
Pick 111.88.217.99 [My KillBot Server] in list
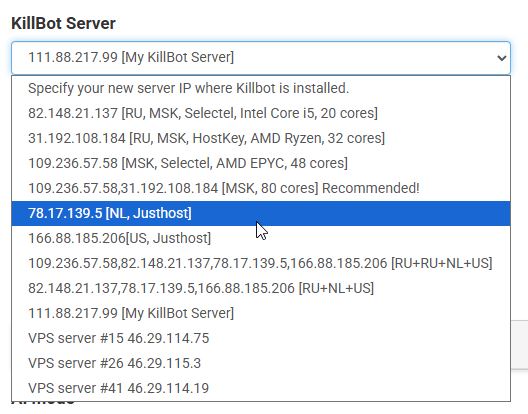click(x=261, y=313)
